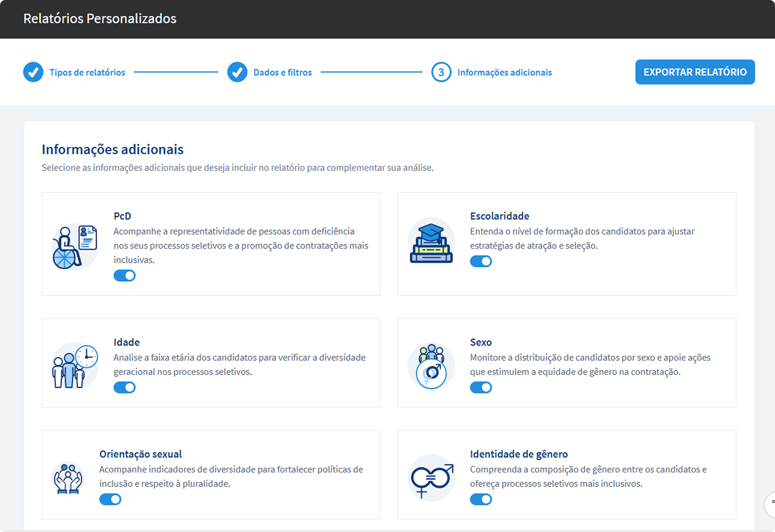Select step 3 Informações adicionais

tap(504, 72)
